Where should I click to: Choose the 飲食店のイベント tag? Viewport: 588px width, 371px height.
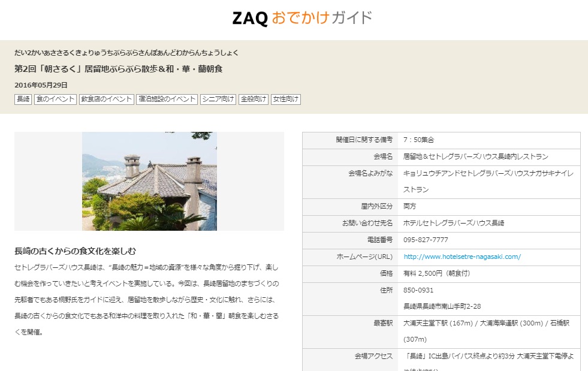click(107, 99)
